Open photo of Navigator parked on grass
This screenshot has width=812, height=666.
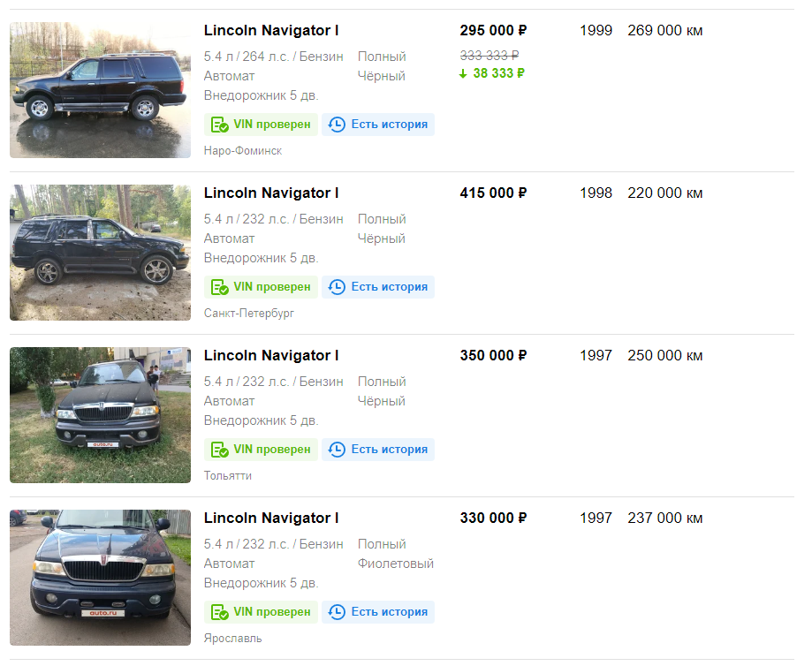(101, 415)
